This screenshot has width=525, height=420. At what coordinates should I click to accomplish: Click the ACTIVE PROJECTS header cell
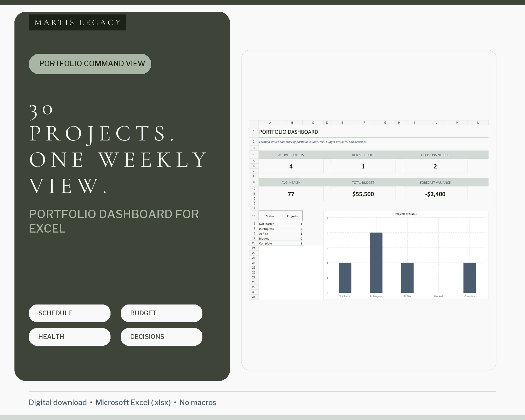[x=291, y=155]
